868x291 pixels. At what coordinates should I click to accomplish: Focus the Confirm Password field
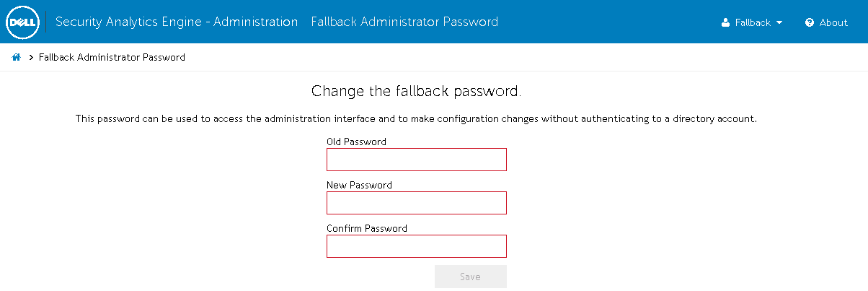click(x=417, y=246)
